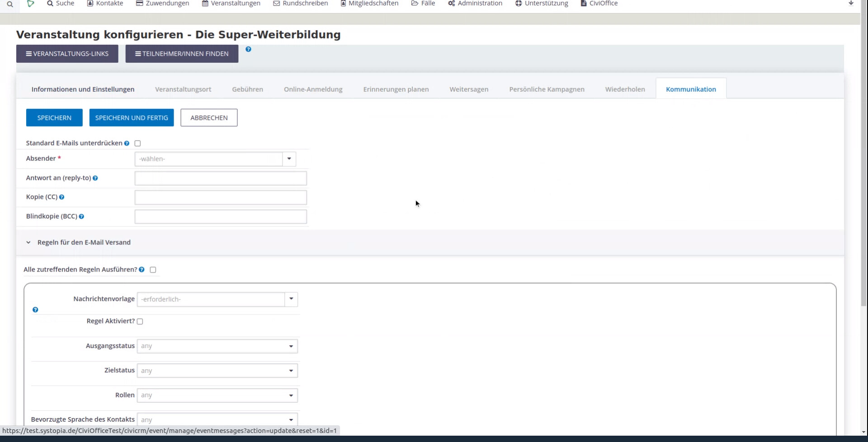Click the Blindkopie (BCC) input field
Screen dimensions: 868x442
click(x=221, y=216)
